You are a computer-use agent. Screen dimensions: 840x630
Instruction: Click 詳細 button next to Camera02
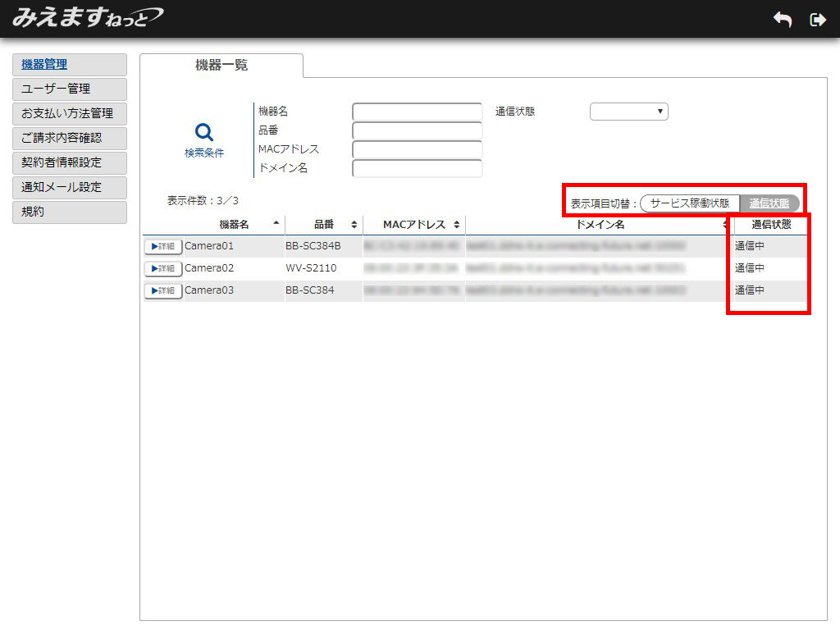(162, 268)
